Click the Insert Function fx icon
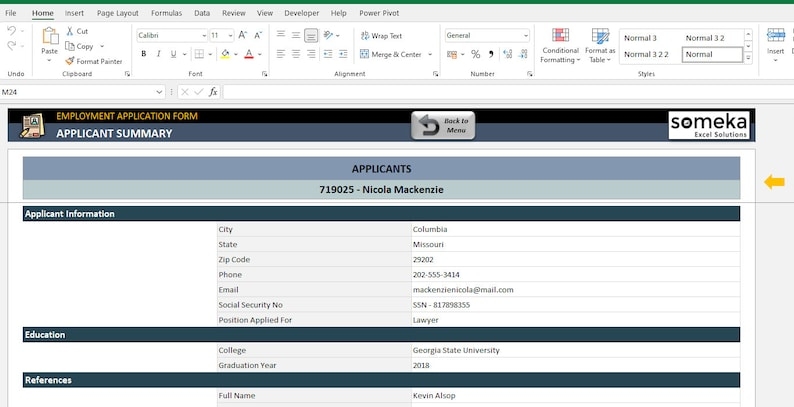The height and width of the screenshot is (407, 794). pyautogui.click(x=213, y=92)
